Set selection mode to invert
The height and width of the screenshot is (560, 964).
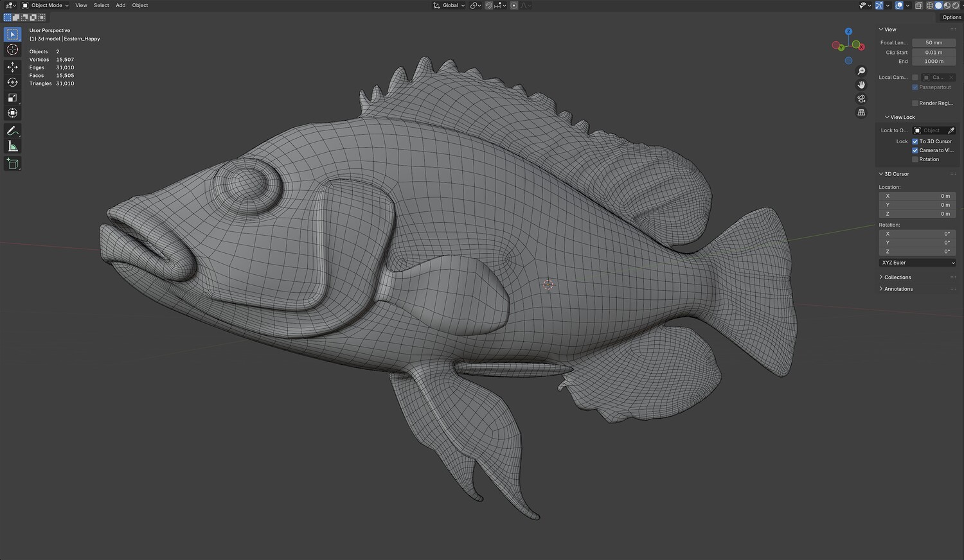tap(33, 17)
